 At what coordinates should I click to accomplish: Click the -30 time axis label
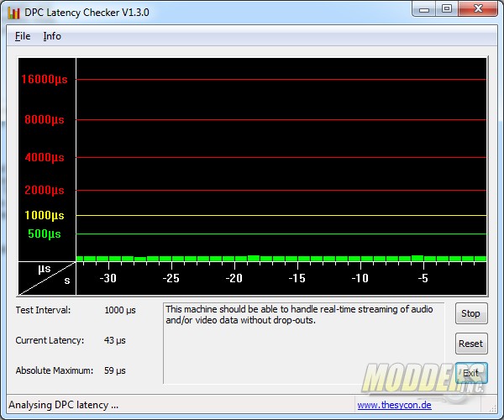(x=108, y=278)
